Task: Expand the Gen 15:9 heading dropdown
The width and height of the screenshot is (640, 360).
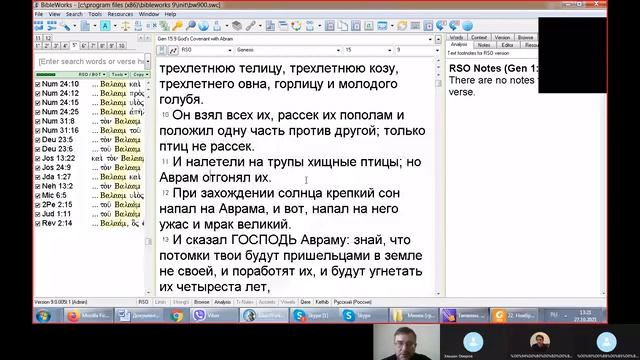Action: click(x=430, y=39)
